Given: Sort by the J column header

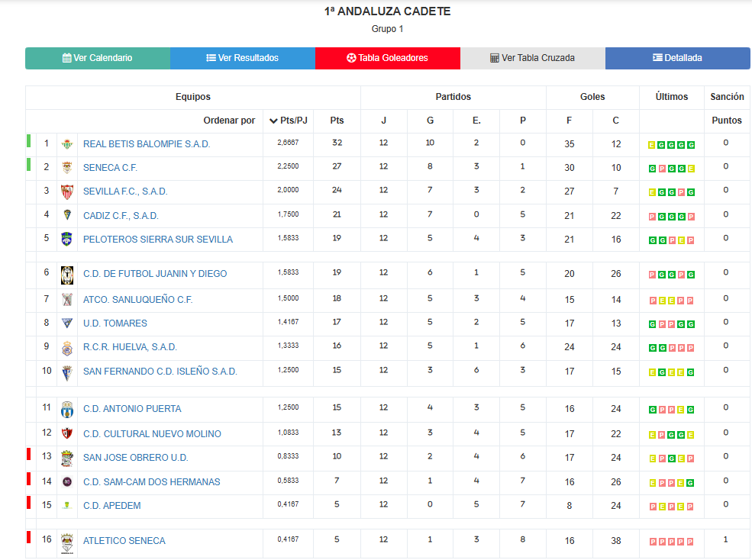Looking at the screenshot, I should pos(384,121).
